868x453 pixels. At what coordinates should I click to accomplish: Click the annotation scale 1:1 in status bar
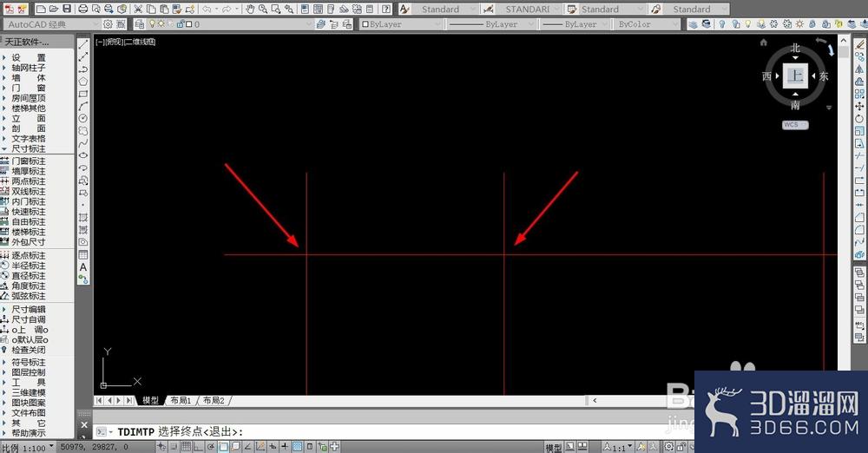pyautogui.click(x=617, y=448)
